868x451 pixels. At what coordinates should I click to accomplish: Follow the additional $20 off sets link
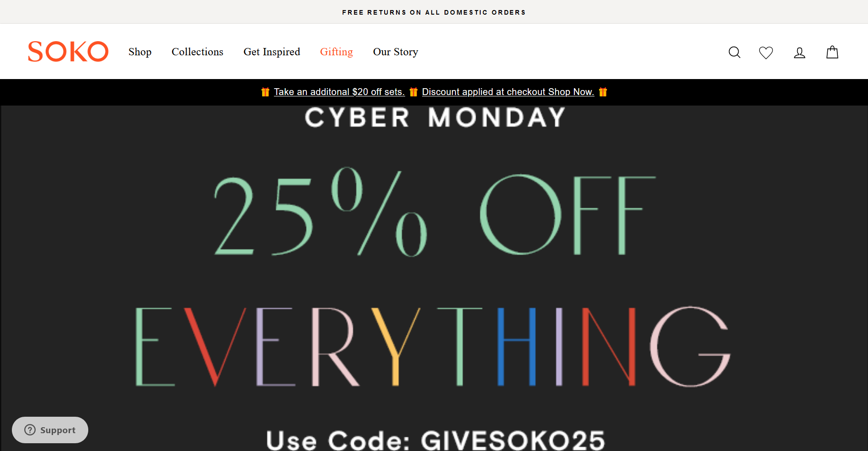(x=339, y=92)
